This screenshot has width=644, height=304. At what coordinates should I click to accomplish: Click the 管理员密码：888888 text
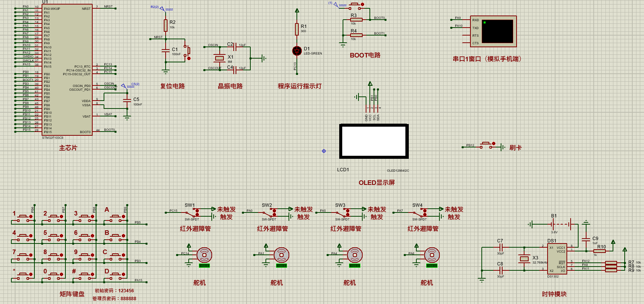click(114, 299)
